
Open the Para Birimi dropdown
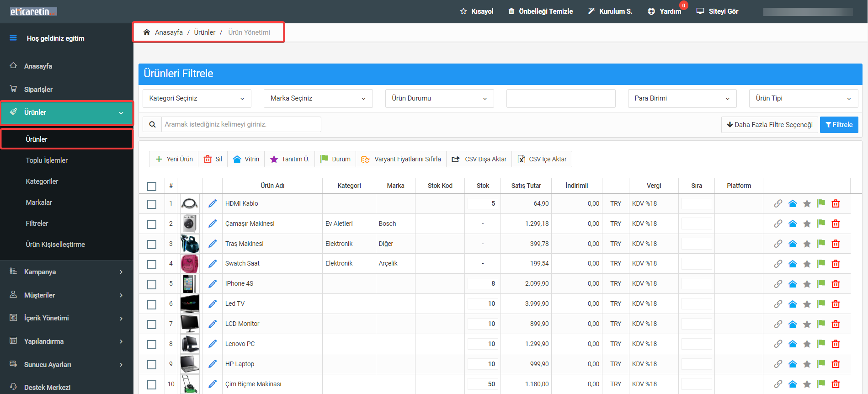point(682,98)
